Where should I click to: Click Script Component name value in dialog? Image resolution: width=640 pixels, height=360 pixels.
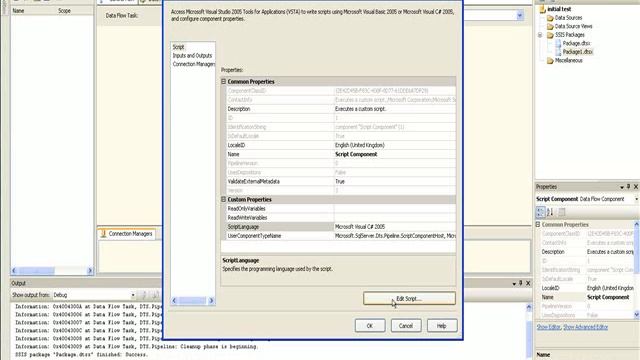394,154
